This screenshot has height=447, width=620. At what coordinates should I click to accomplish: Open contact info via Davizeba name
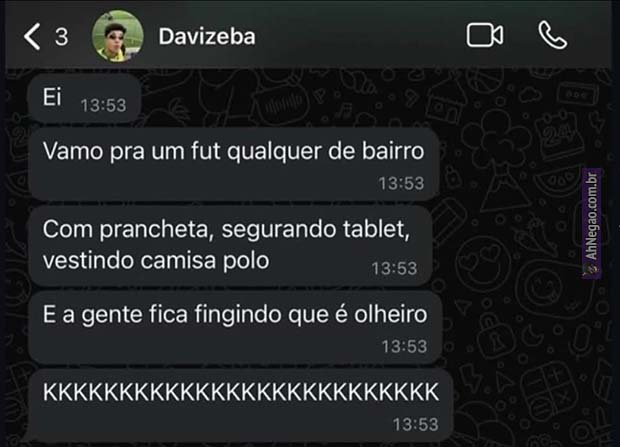tap(207, 36)
